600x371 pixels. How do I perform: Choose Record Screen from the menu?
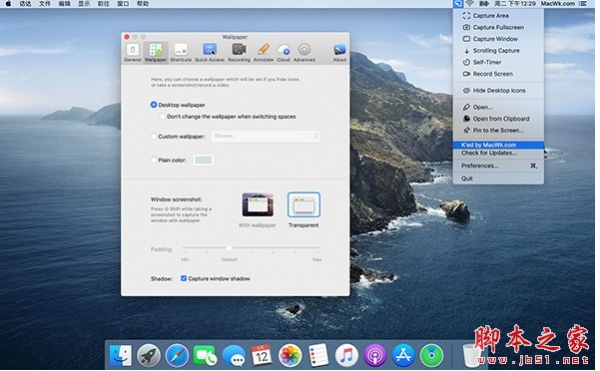(x=498, y=74)
